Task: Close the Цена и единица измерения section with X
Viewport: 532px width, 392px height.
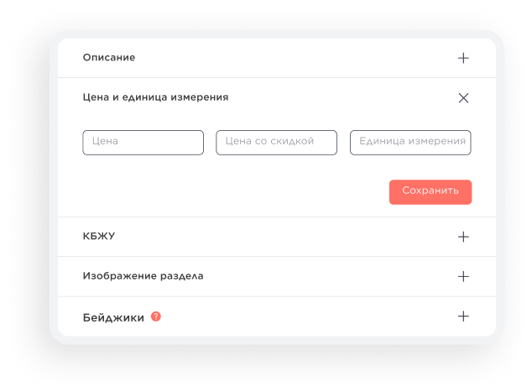Action: (463, 97)
